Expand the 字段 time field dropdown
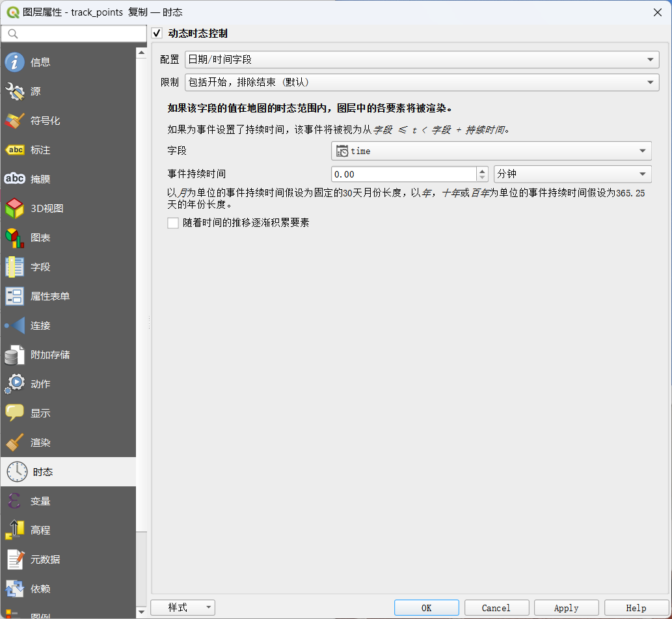The height and width of the screenshot is (619, 672). click(491, 151)
